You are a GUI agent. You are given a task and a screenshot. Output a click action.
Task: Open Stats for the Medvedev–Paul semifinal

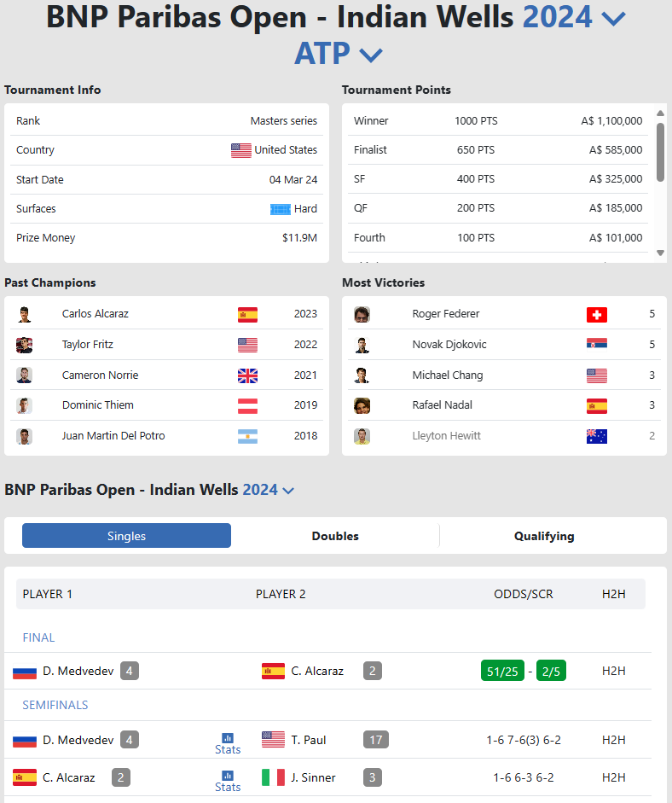point(228,742)
